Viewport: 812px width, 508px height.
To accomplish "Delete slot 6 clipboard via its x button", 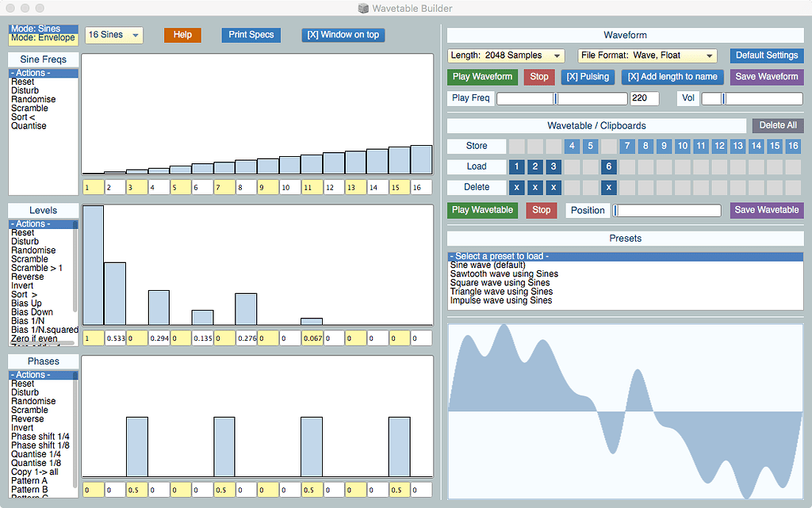I will click(x=607, y=187).
